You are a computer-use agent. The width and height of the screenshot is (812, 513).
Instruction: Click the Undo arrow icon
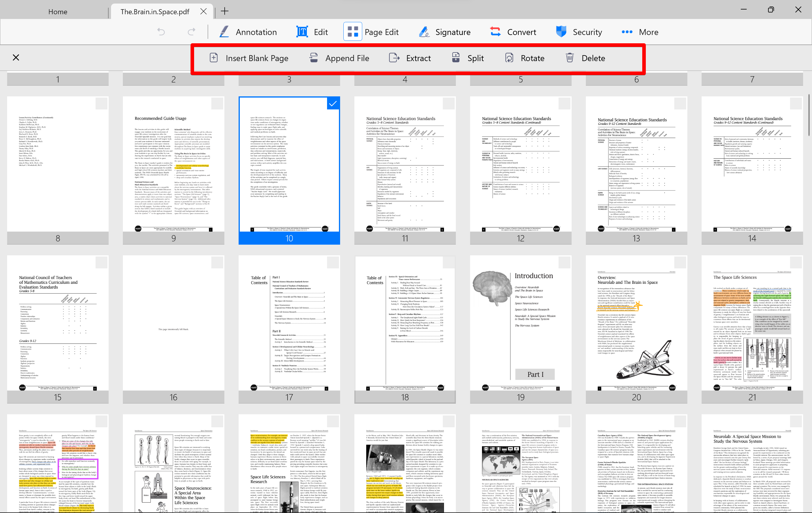161,32
